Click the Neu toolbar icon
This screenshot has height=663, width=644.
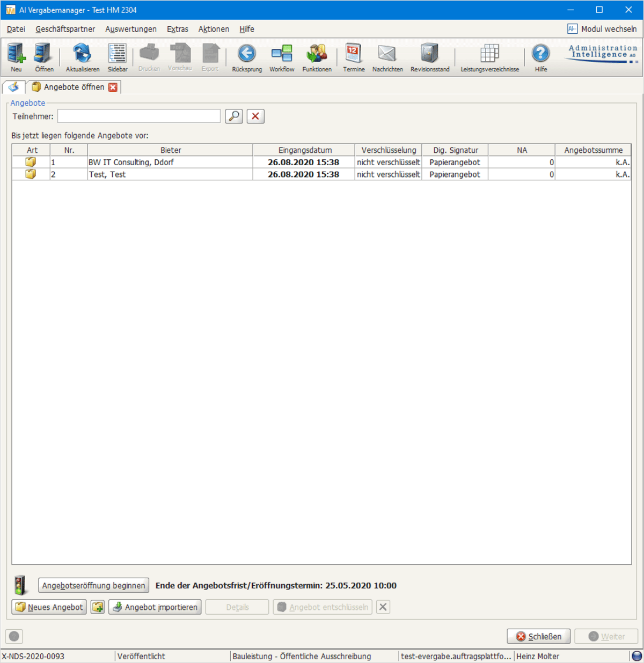[16, 57]
